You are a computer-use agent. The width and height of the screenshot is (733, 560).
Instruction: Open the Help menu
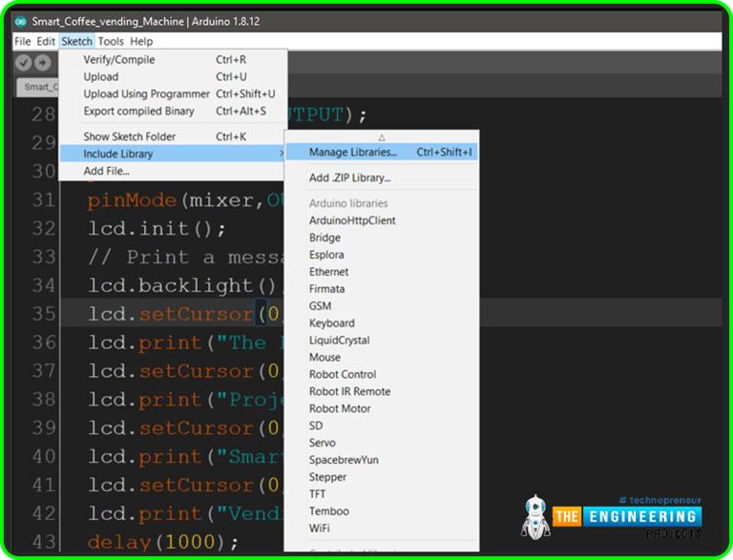[x=141, y=42]
